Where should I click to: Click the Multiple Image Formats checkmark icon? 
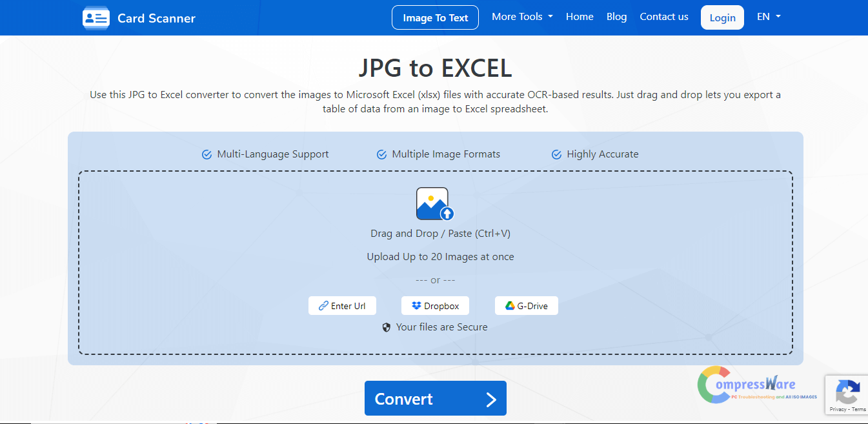pyautogui.click(x=381, y=154)
